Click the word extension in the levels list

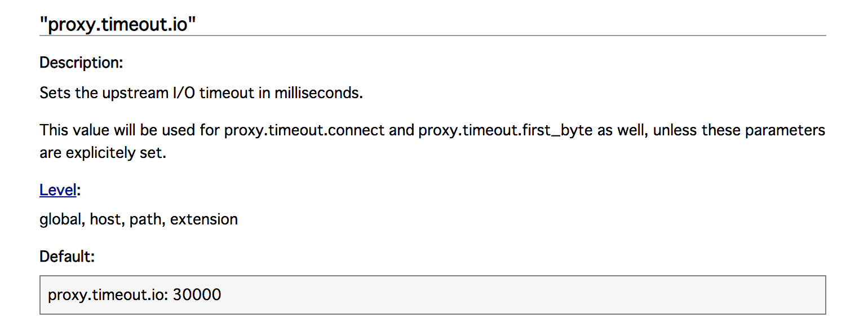[x=204, y=219]
